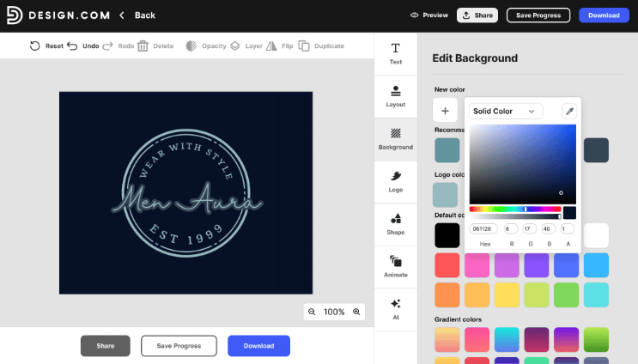Viewport: 638px width, 364px height.
Task: Expand the Solid Color dropdown
Action: pos(506,111)
